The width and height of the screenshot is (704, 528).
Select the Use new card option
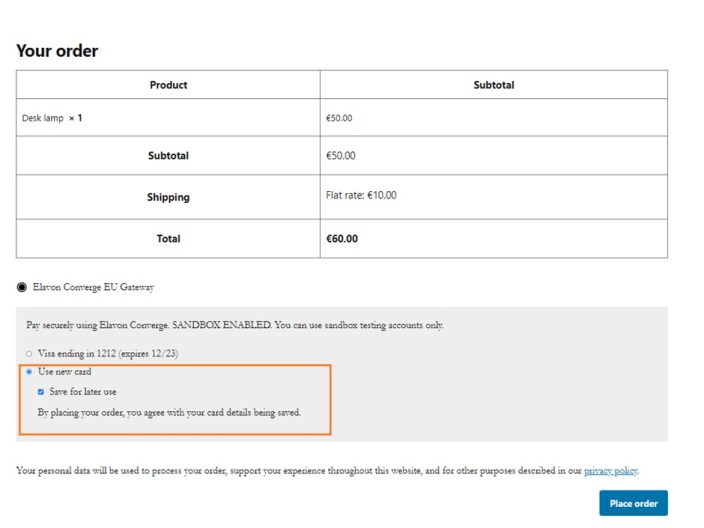tap(29, 372)
